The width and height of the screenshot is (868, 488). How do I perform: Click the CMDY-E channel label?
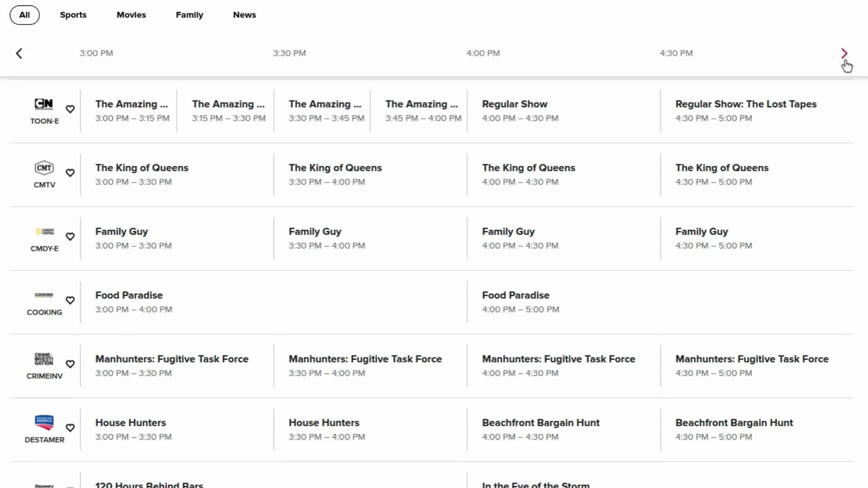pyautogui.click(x=44, y=249)
